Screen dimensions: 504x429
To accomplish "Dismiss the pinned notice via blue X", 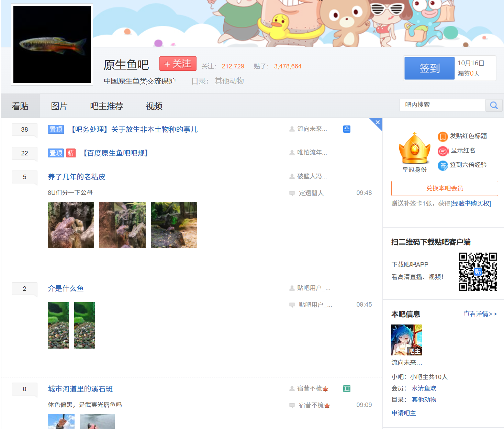I will pos(377,122).
